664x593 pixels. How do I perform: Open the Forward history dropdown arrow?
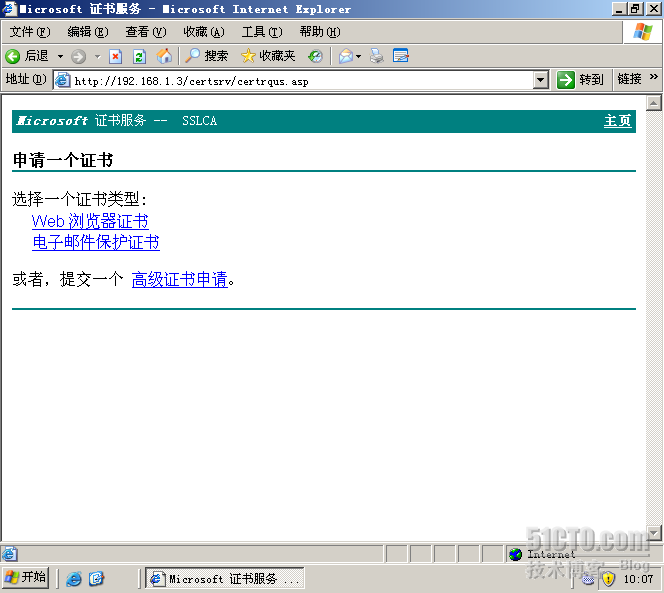(x=97, y=56)
